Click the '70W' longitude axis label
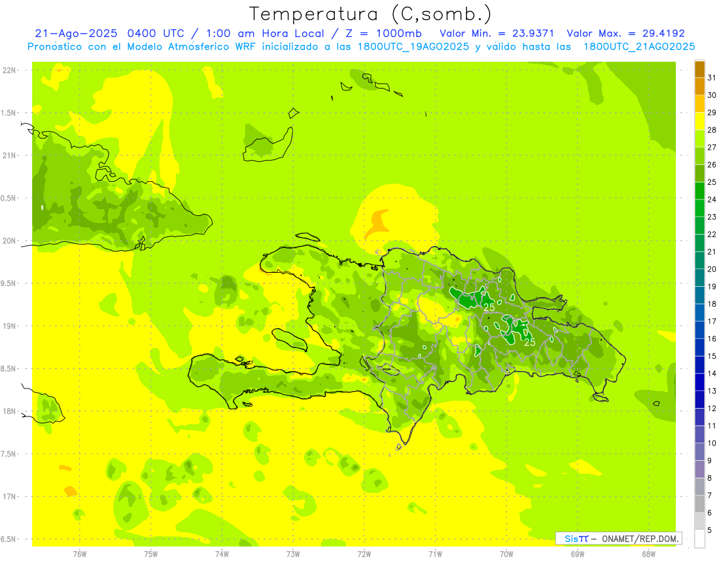 tap(507, 554)
